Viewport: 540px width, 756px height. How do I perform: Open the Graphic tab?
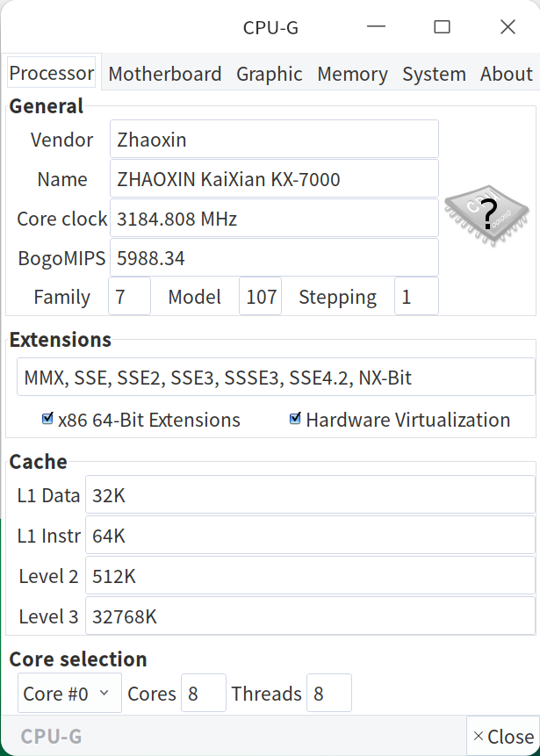[x=269, y=75]
